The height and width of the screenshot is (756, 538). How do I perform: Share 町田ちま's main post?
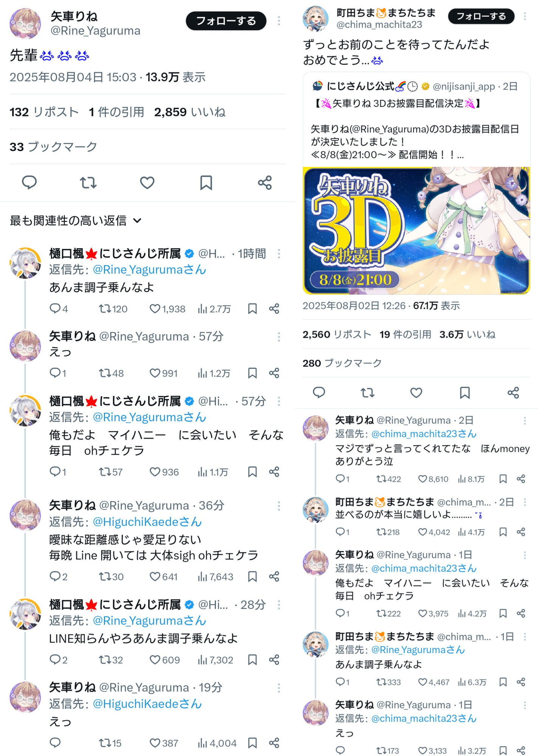point(513,393)
